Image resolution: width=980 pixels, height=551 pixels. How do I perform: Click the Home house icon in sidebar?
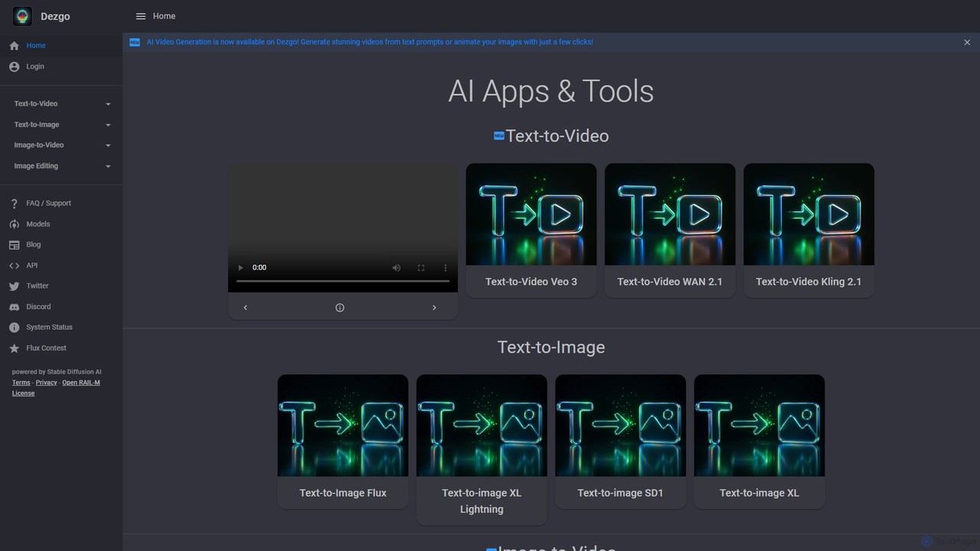coord(14,46)
